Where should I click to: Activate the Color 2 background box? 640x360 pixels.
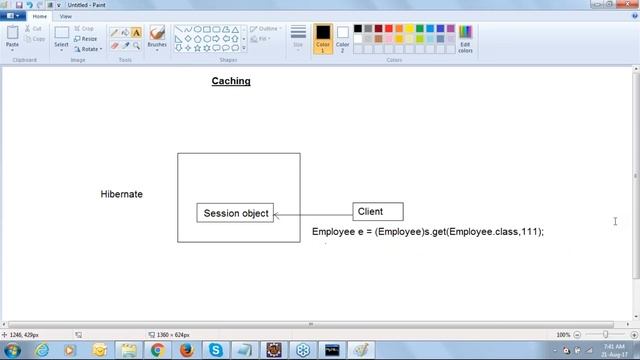pos(342,39)
